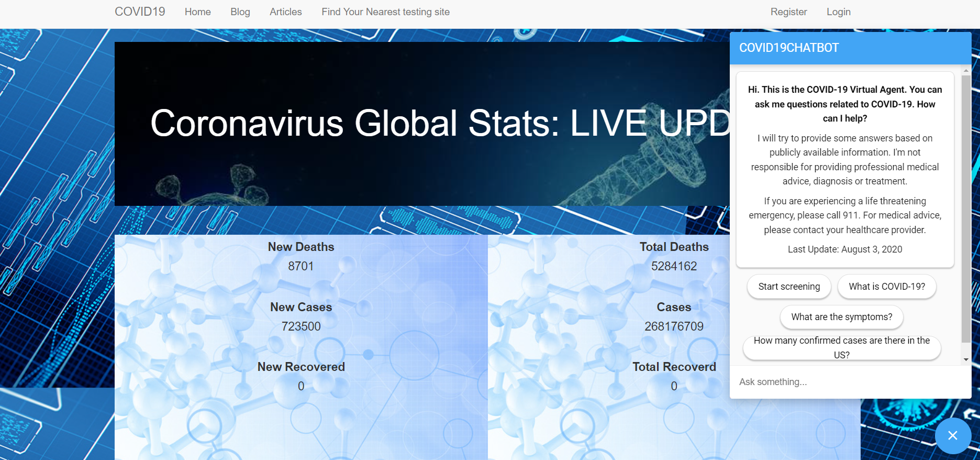Click the bold chatbot greeting message
This screenshot has height=460, width=980.
[845, 104]
